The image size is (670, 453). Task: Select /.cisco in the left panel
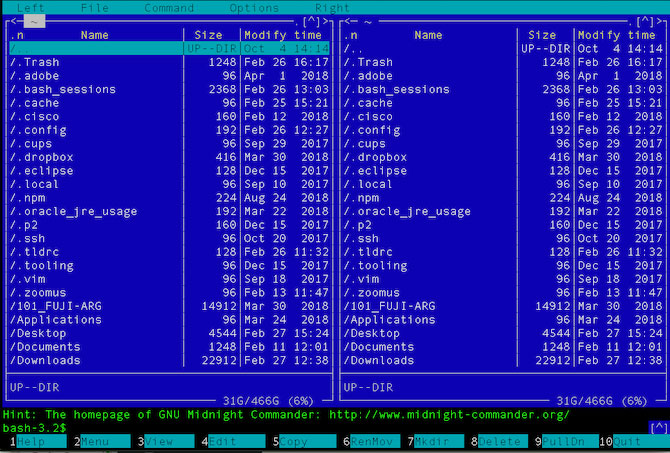click(169, 116)
